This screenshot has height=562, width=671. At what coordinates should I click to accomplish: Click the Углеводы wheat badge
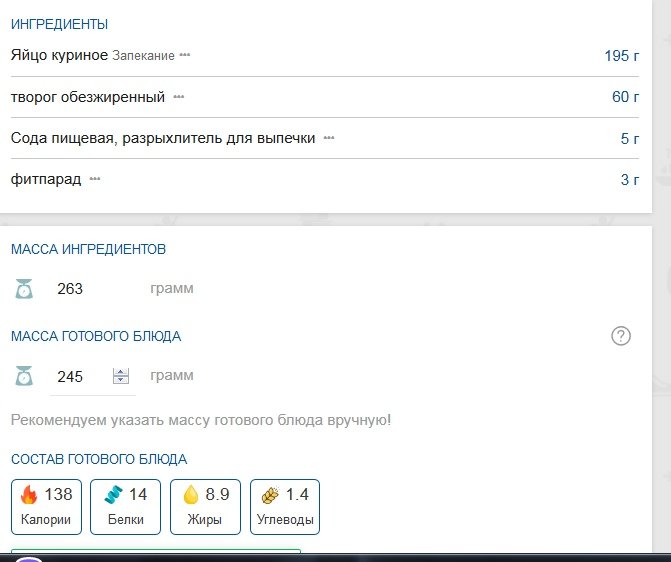[x=285, y=506]
